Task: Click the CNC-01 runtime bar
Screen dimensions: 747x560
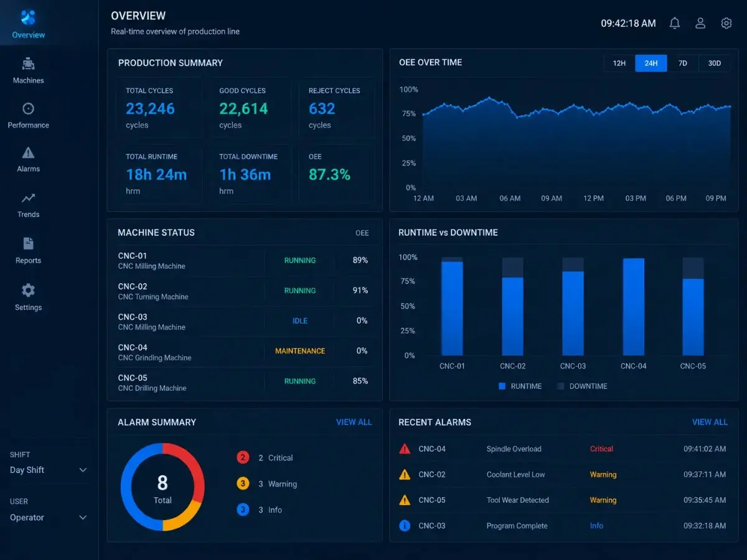Action: pos(453,309)
